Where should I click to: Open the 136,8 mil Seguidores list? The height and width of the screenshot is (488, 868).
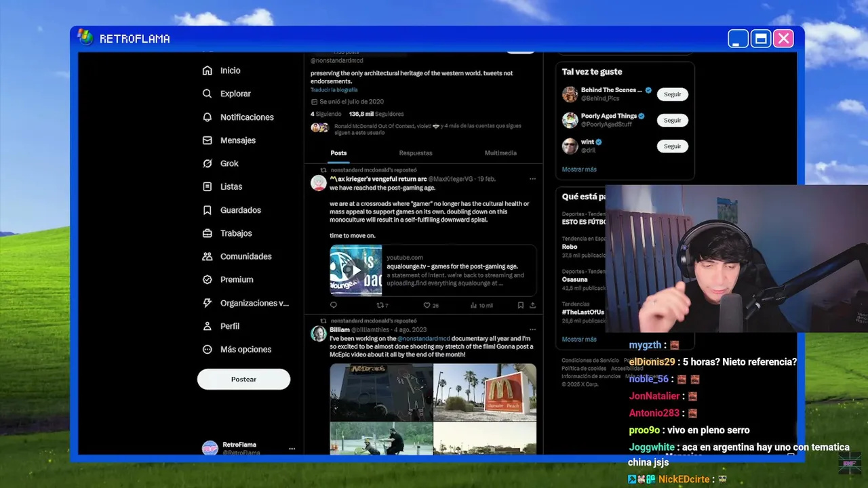[x=376, y=114]
